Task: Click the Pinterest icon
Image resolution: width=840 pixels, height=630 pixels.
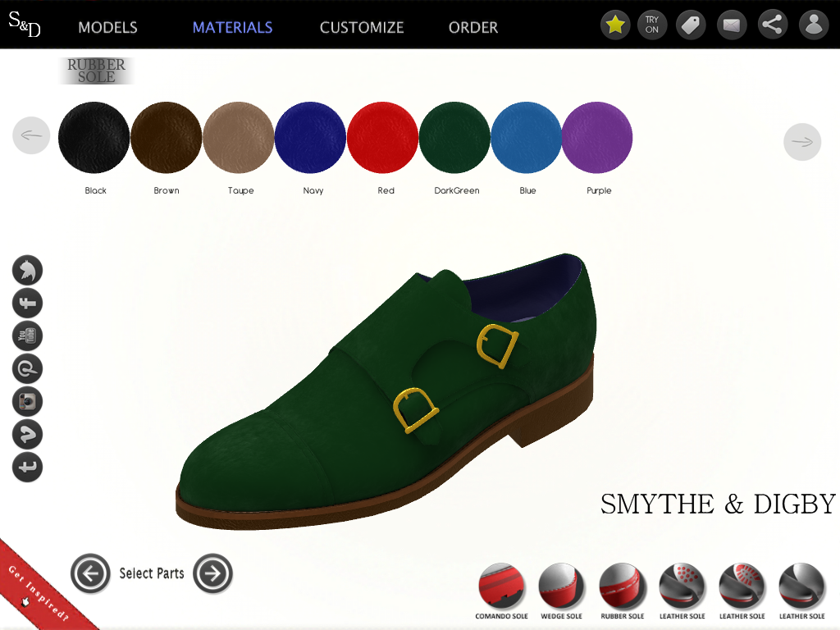Action: (27, 368)
